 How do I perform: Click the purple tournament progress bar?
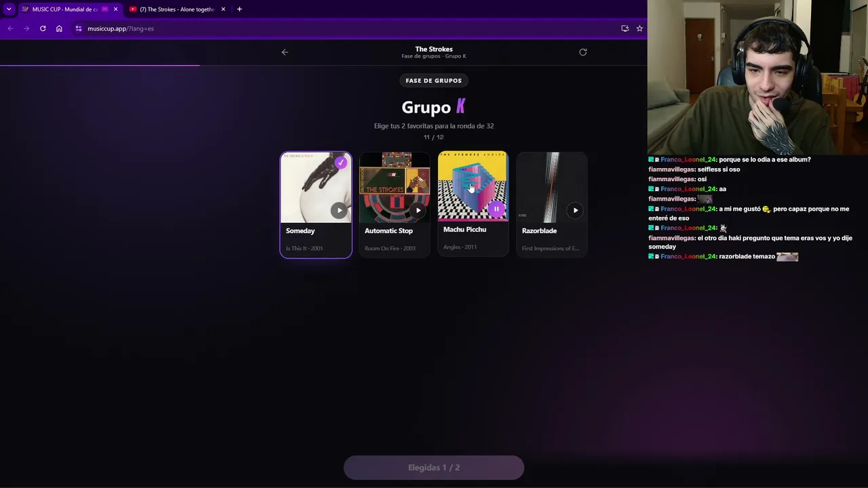tap(100, 65)
